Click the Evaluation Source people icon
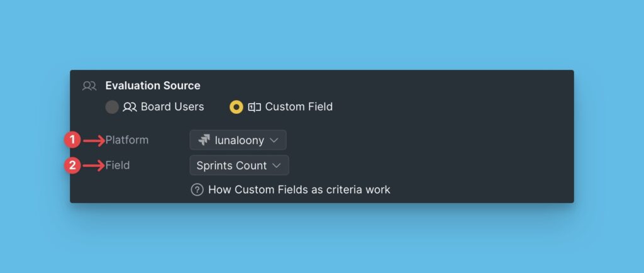 (x=89, y=86)
